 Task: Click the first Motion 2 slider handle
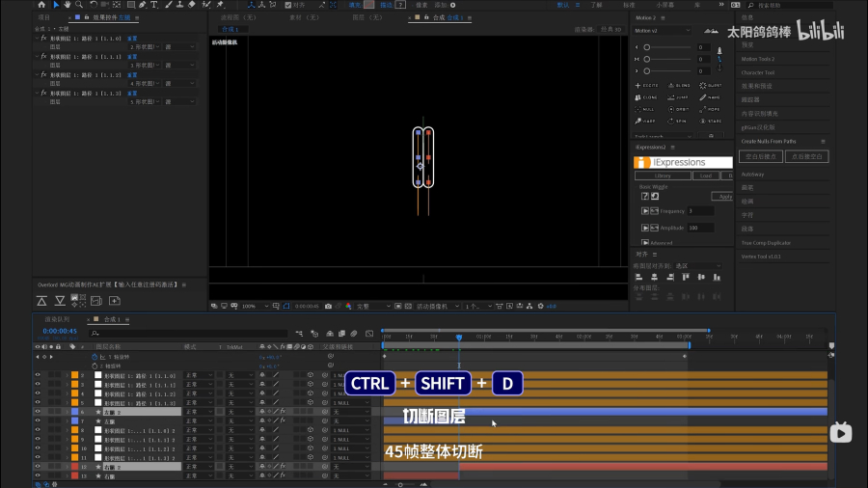(x=646, y=47)
